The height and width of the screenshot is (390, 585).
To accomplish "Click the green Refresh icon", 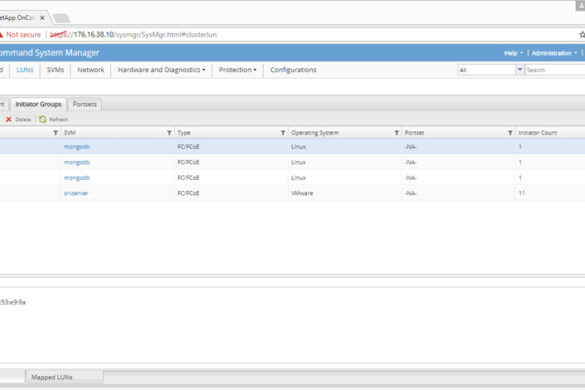I will [x=43, y=119].
